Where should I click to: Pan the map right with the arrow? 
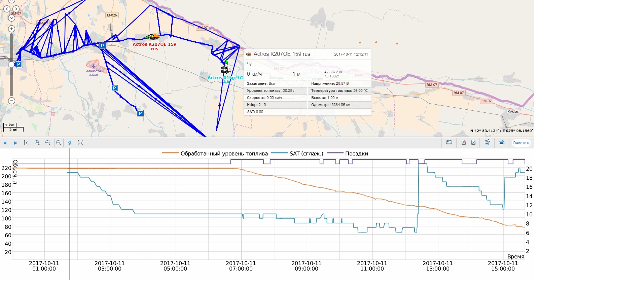point(16,9)
